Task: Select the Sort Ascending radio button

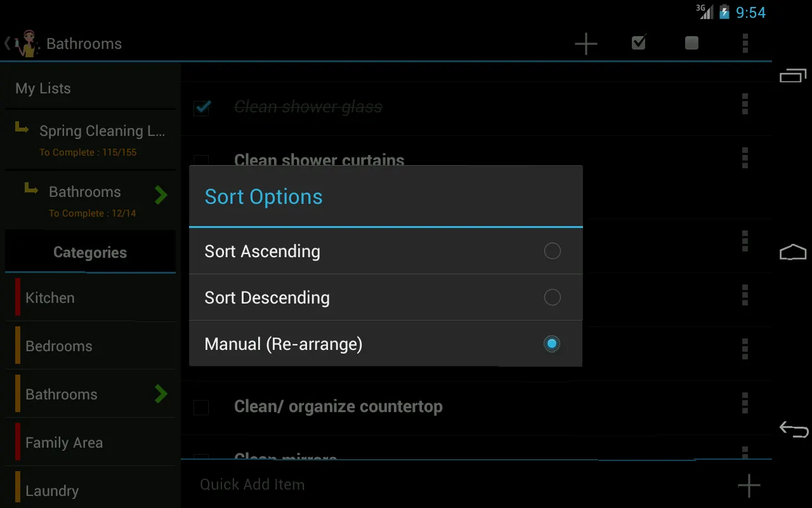Action: [553, 251]
